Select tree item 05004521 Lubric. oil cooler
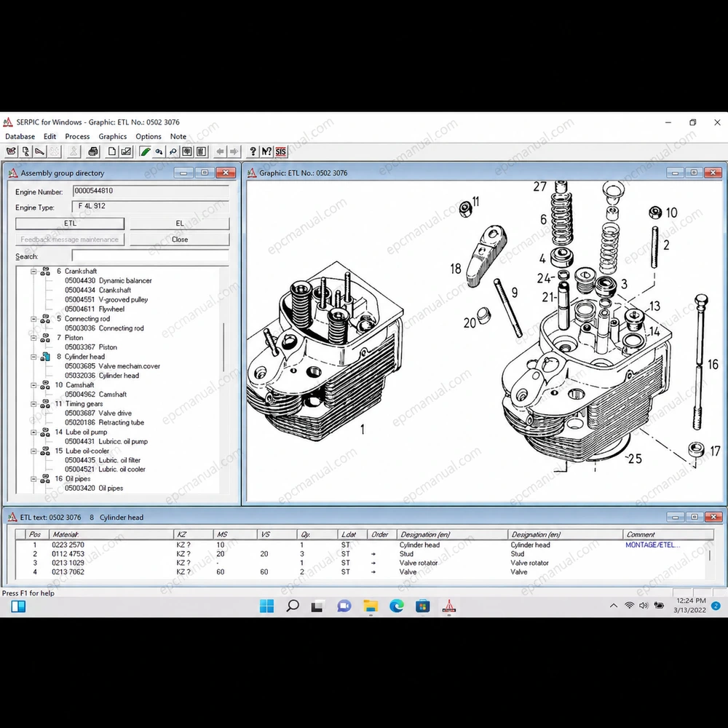Screen dimensions: 728x728 [x=105, y=470]
